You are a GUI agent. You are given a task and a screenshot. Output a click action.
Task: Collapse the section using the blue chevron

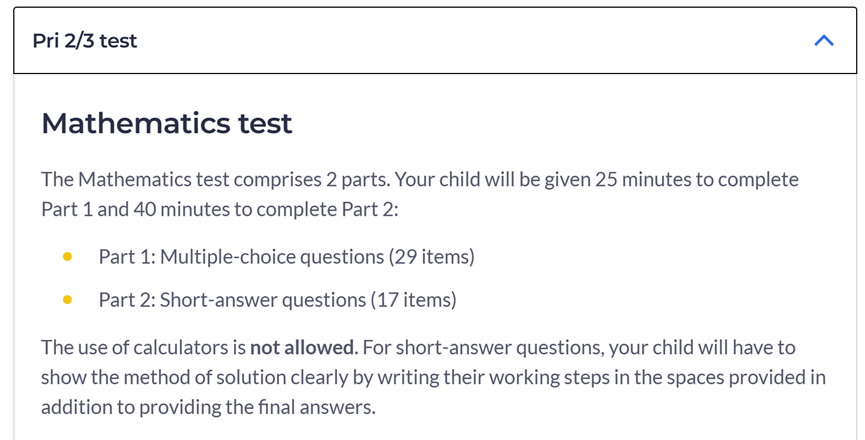[x=824, y=41]
